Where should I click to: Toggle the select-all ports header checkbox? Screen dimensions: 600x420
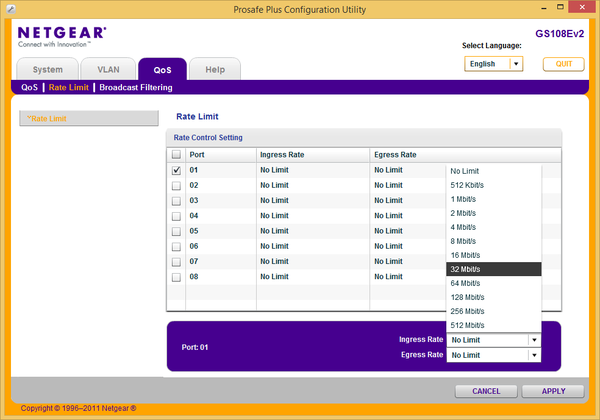pos(177,155)
